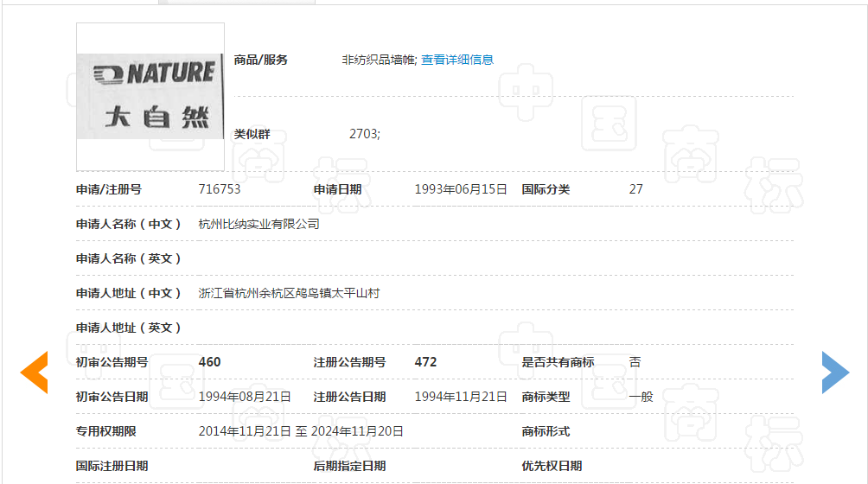Open the NATURE 大自然 trademark image

[150, 97]
